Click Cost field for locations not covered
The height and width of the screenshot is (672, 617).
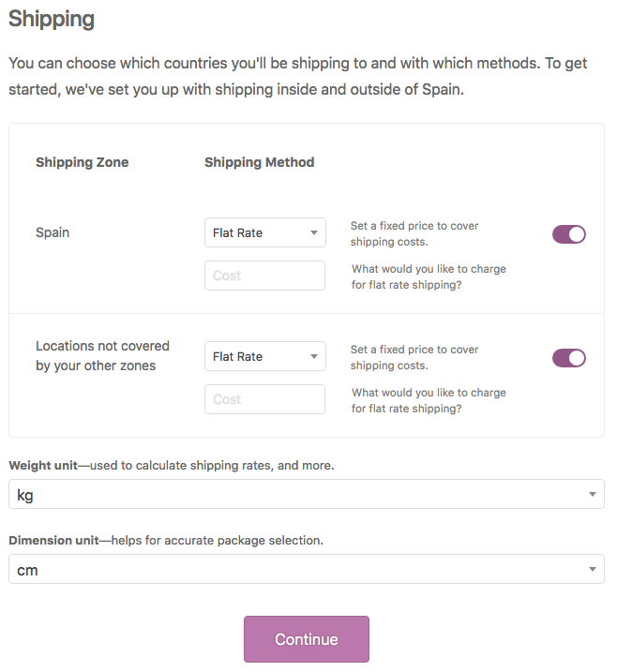(x=264, y=399)
